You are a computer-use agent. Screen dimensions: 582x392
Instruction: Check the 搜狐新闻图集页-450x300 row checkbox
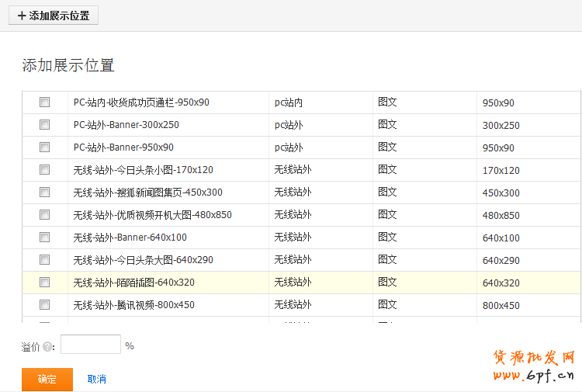(44, 193)
